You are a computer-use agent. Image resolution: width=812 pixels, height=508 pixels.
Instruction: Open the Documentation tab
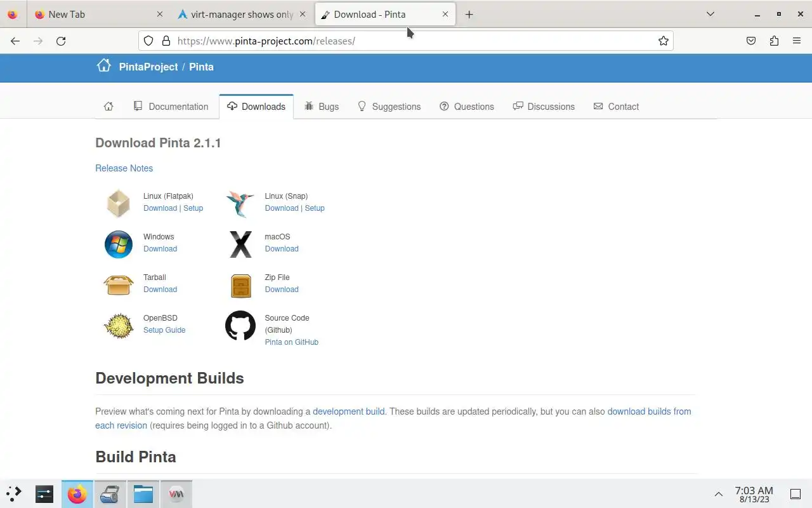(171, 107)
